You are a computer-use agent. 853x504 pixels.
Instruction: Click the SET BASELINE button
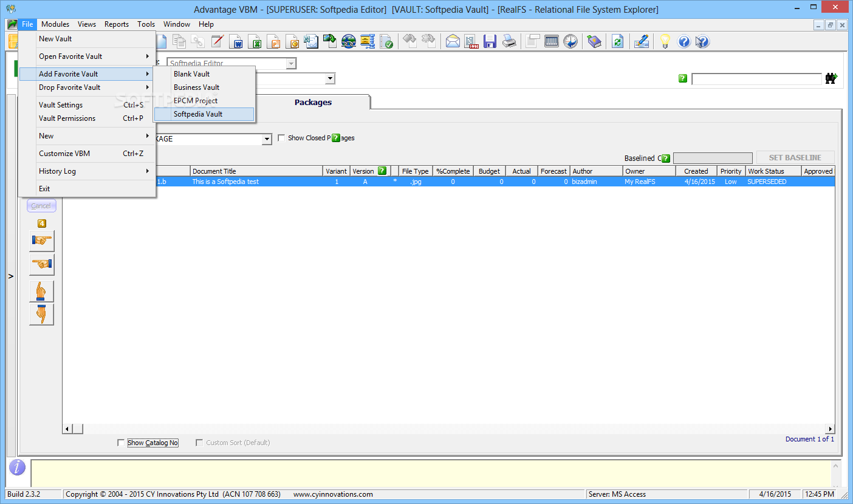(x=795, y=158)
